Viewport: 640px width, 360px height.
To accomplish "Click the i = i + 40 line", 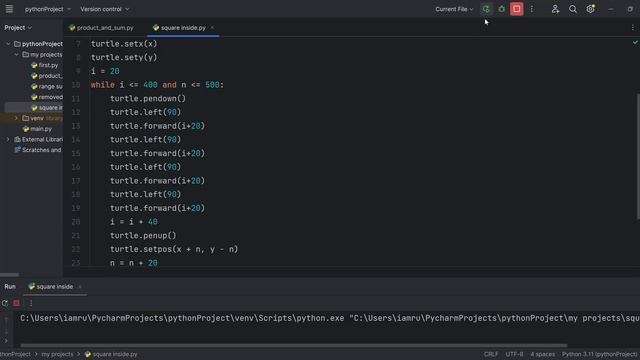I will [x=133, y=222].
